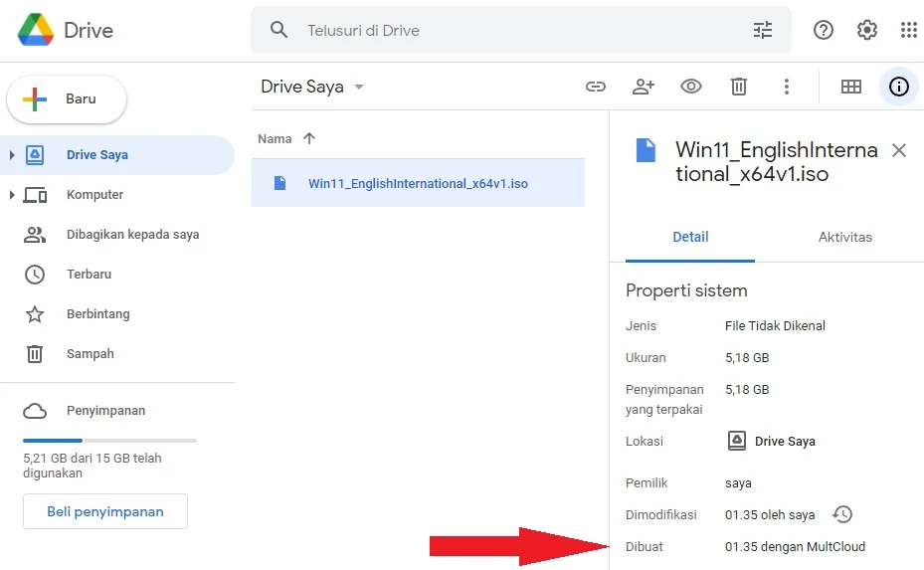Click the share person-plus icon

[643, 87]
